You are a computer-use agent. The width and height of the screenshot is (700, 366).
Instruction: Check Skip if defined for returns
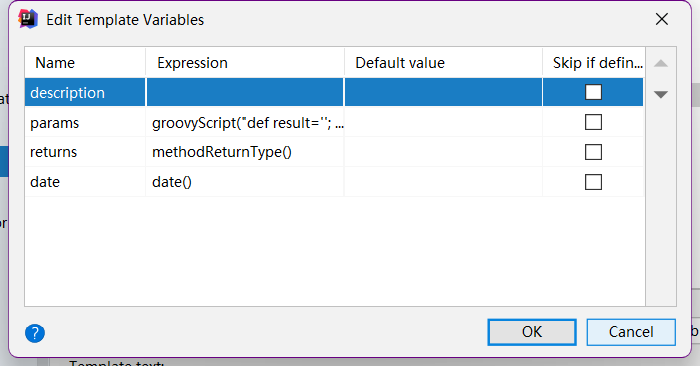(x=593, y=152)
